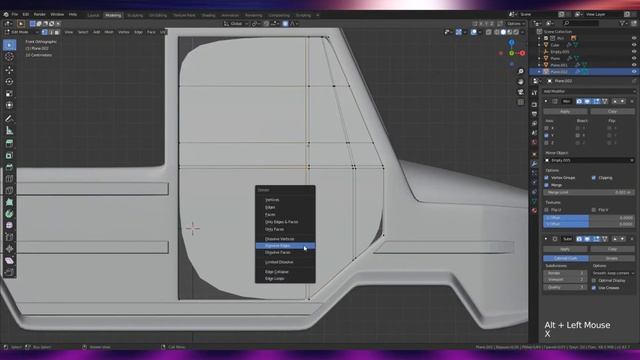Open the File menu
640x360 pixels.
15,14
